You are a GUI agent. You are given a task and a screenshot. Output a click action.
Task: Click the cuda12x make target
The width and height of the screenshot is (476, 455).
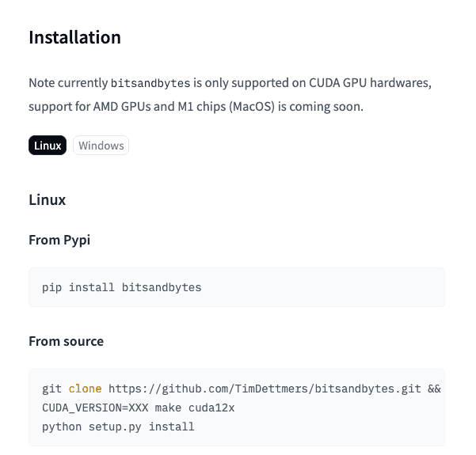click(211, 408)
